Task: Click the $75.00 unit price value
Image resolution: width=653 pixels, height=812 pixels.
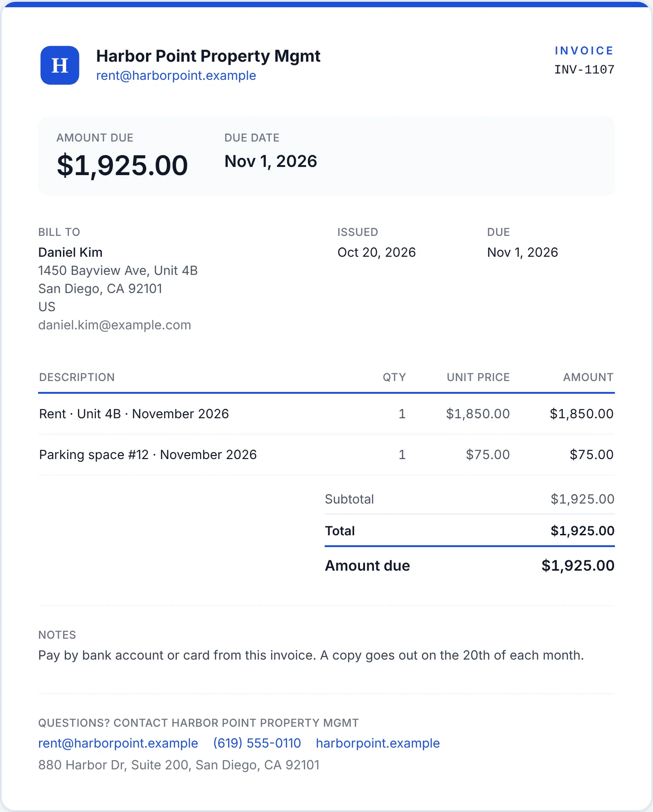Action: point(488,455)
